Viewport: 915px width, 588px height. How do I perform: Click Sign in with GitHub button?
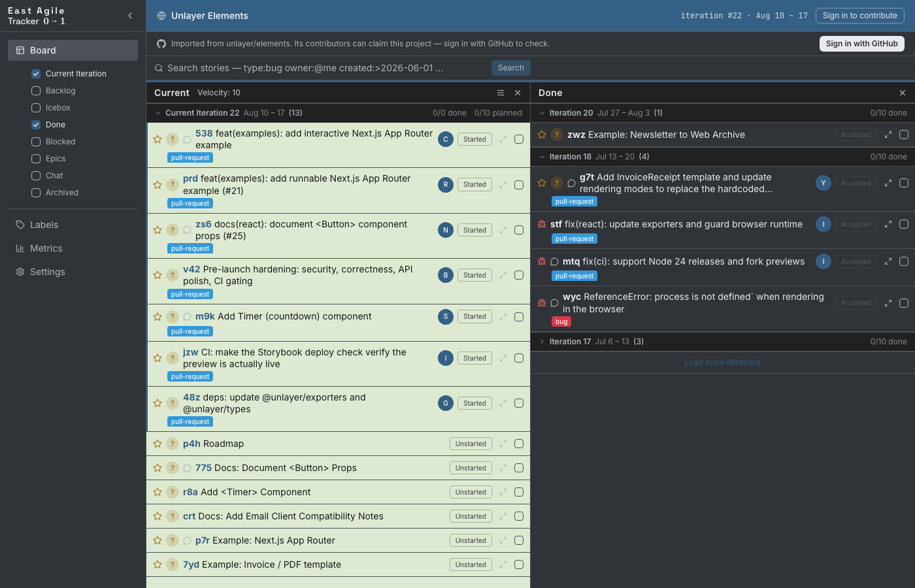(x=862, y=44)
